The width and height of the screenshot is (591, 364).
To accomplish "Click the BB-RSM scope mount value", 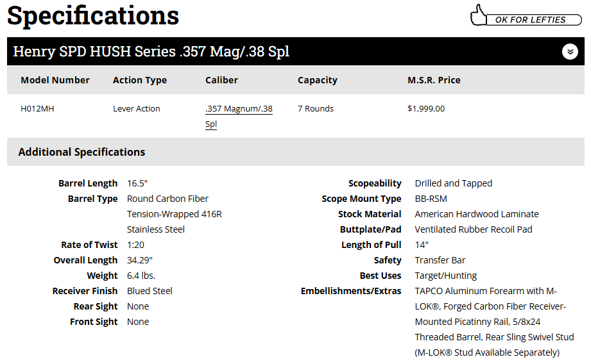I will point(431,199).
